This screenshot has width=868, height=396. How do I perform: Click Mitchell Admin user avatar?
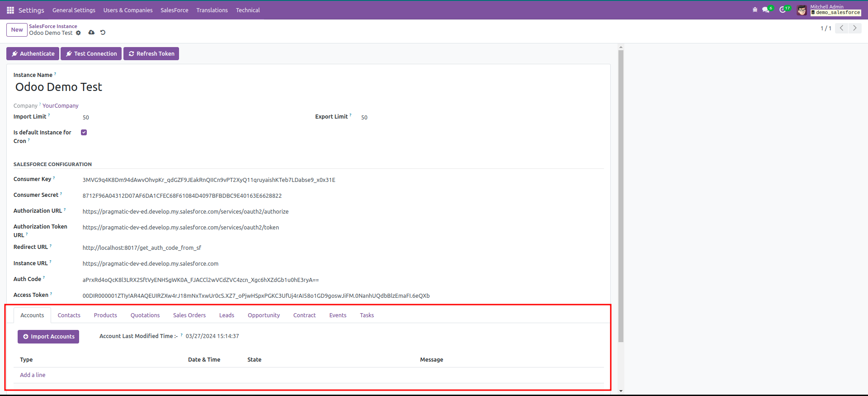point(802,10)
